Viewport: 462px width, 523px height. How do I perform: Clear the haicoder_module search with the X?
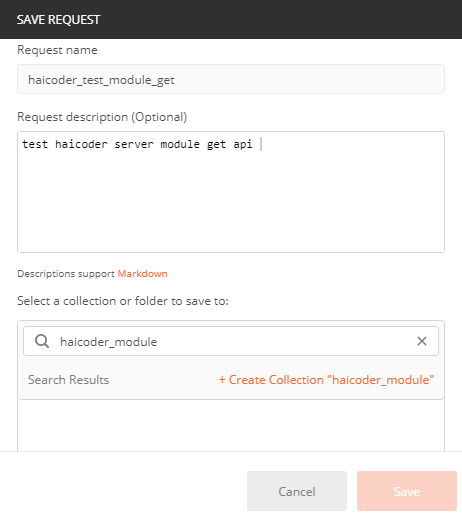[422, 341]
